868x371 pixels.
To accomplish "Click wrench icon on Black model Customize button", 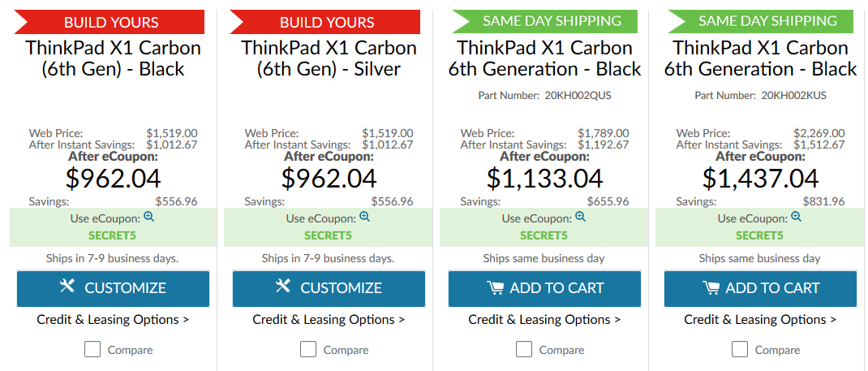I will 67,286.
